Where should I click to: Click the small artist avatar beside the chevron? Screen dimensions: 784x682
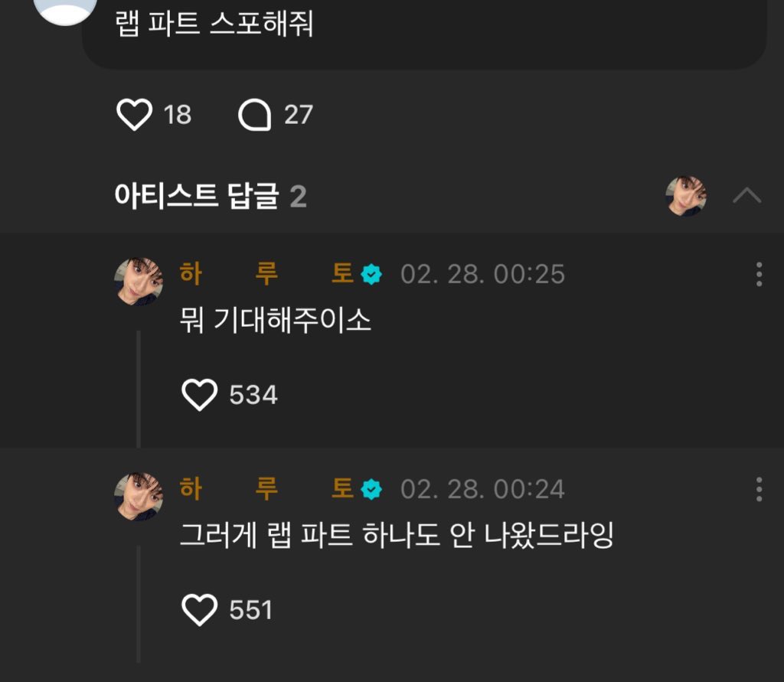coord(686,196)
